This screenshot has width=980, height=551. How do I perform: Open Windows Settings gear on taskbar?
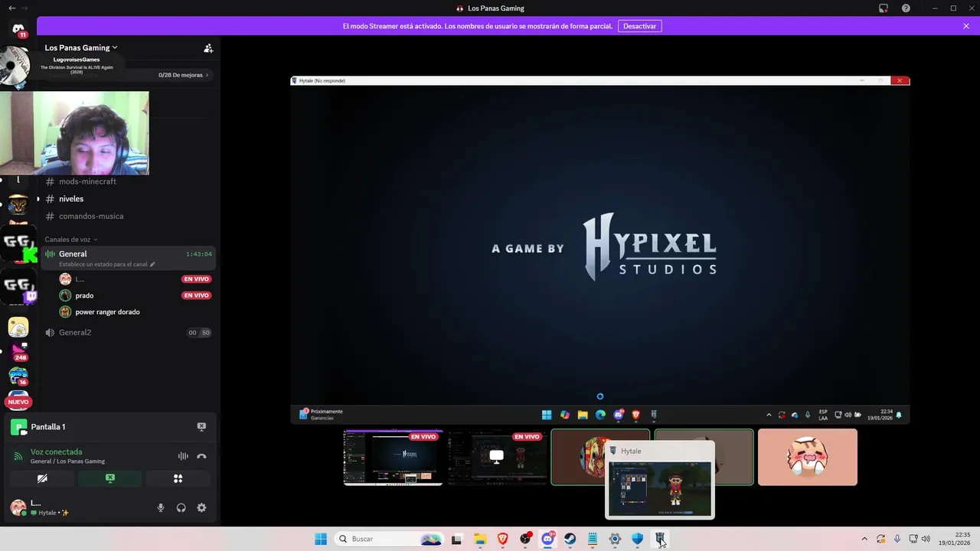(615, 539)
